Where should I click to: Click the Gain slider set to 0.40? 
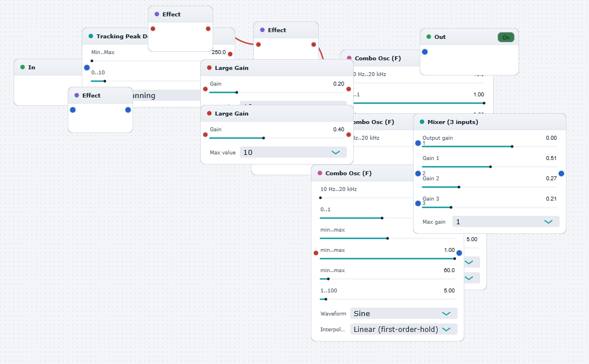point(277,138)
